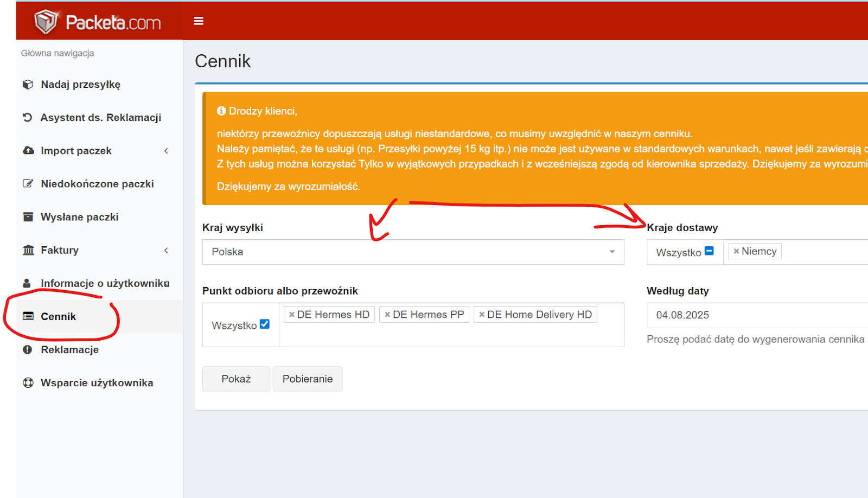
Task: Click the cloud upload icon beside Import paczek
Action: pyautogui.click(x=28, y=150)
